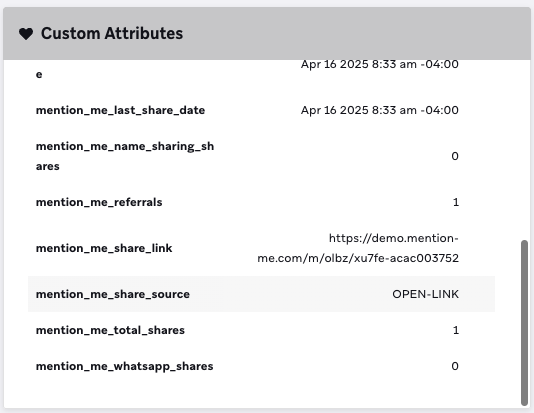Click the heart icon beside Custom Attributes
This screenshot has height=413, width=534.
click(26, 34)
